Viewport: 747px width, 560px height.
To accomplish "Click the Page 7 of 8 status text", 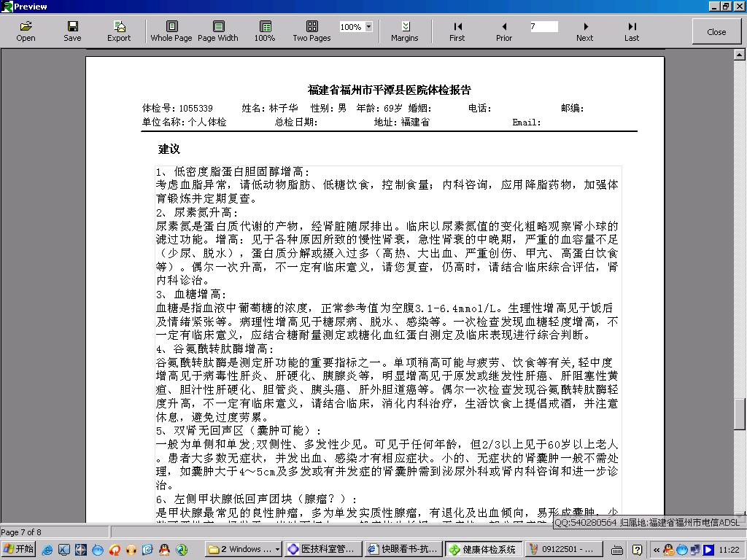I will point(21,532).
